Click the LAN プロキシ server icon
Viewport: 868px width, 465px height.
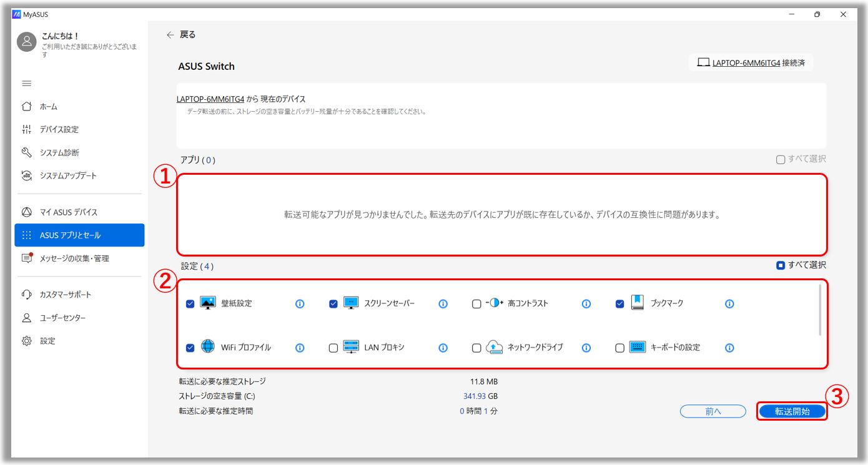pos(351,347)
